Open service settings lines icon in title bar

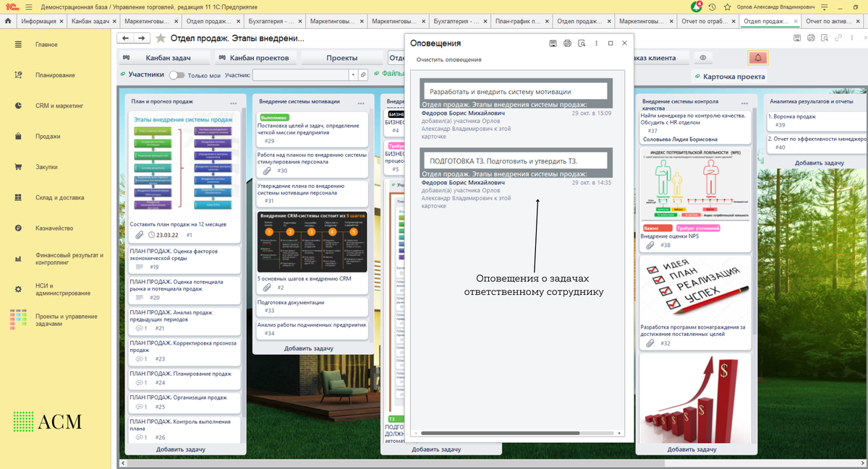click(x=825, y=7)
